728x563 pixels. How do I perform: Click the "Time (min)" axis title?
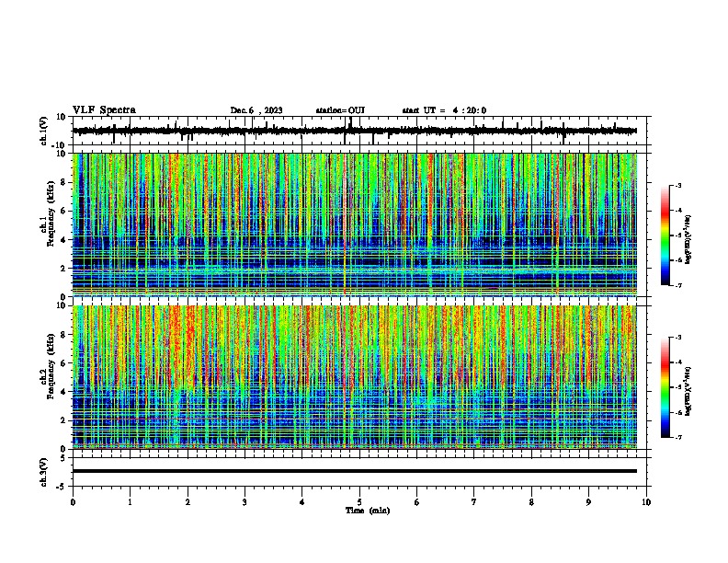368,511
